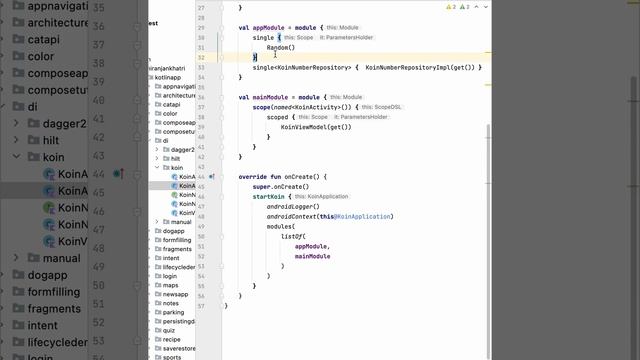This screenshot has height=360, width=640.
Task: Fold the listOf block at line 50
Action: coord(221,236)
